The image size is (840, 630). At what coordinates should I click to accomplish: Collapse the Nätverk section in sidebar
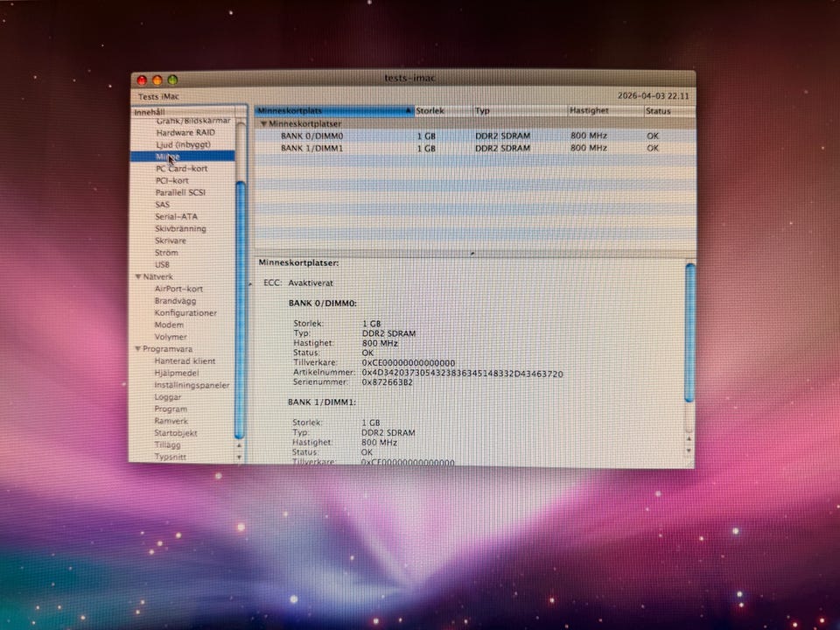click(137, 276)
